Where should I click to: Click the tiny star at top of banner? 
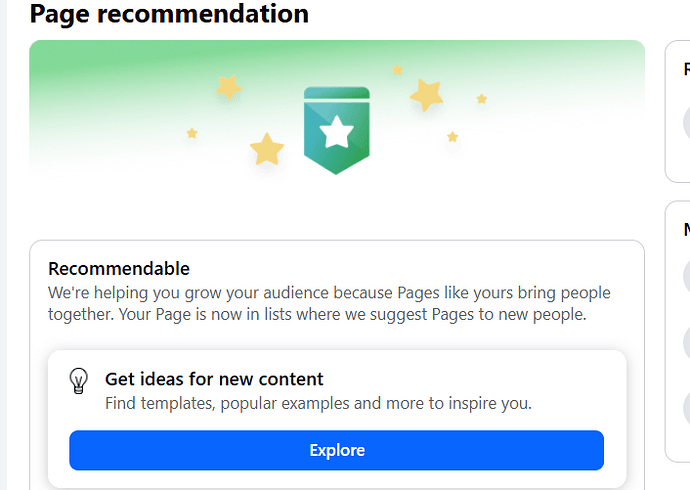(x=397, y=69)
